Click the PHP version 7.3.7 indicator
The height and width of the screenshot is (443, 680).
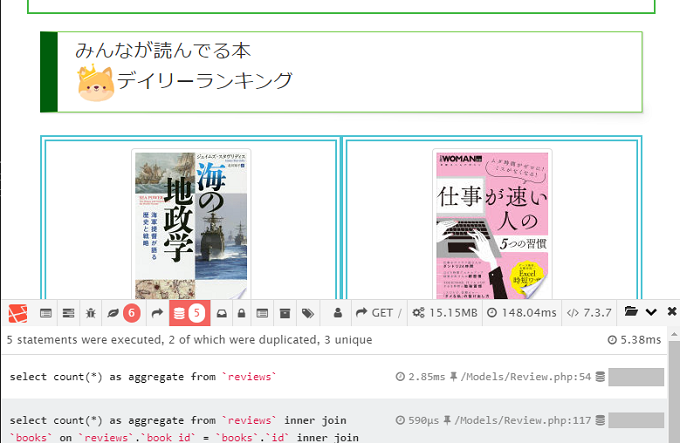pyautogui.click(x=589, y=313)
